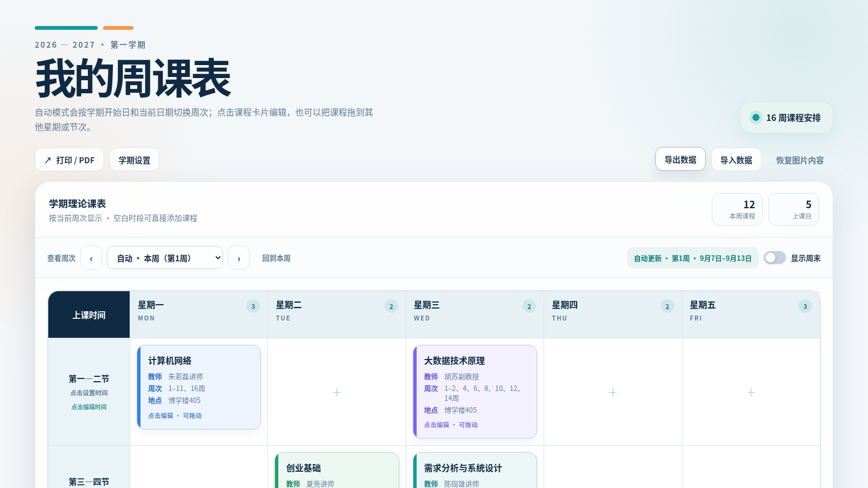Open 学期设置 settings
The height and width of the screenshot is (488, 868).
(x=135, y=160)
